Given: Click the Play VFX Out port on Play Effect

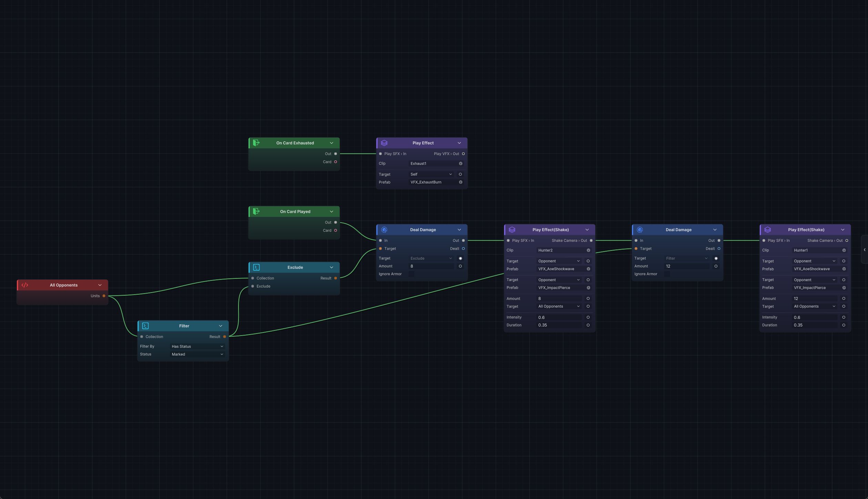Looking at the screenshot, I should [463, 154].
